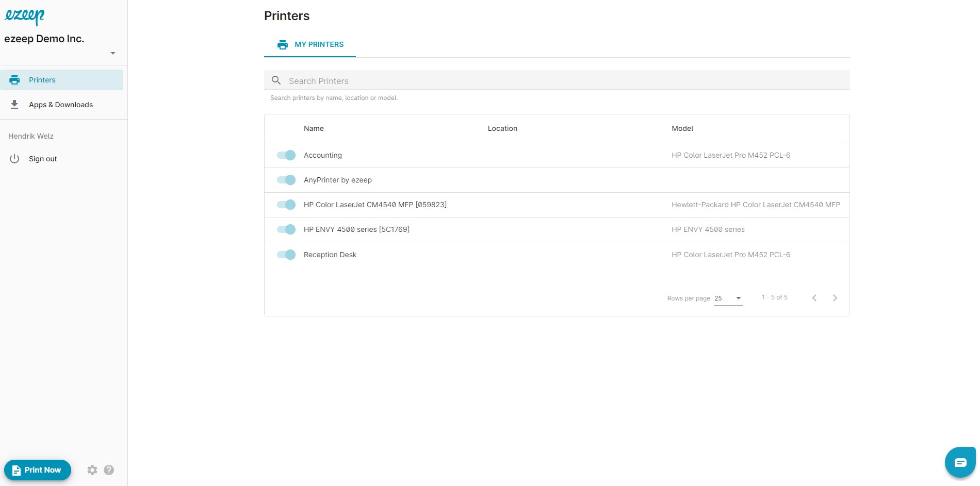Expand the ezeep Demo Inc. organization dropdown
Screen dimensions: 980x486
112,53
